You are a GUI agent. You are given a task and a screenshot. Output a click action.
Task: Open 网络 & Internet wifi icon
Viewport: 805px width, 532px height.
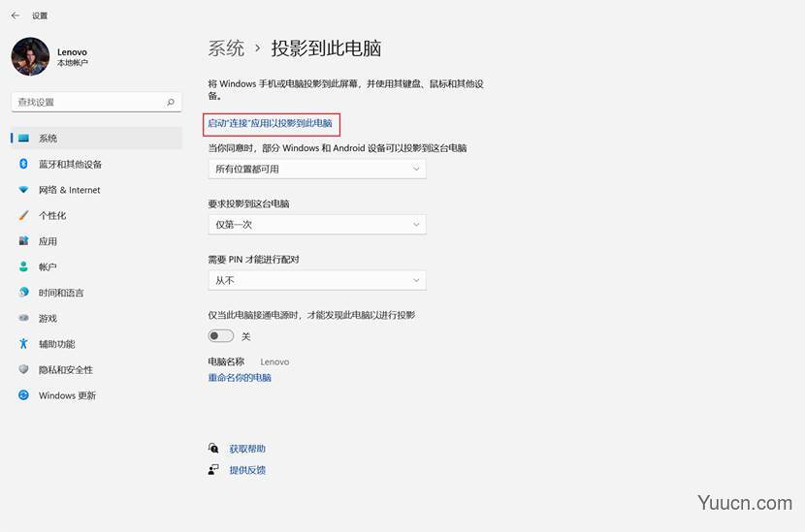coord(23,190)
